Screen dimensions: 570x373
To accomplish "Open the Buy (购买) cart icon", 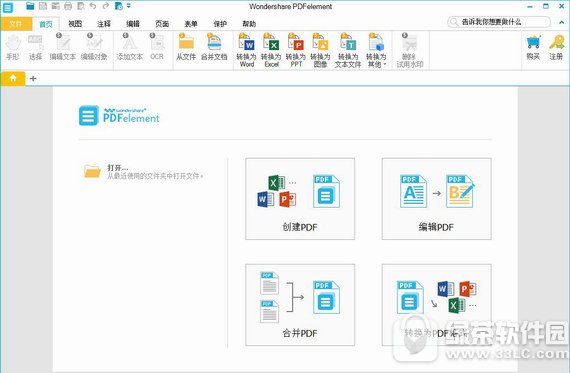I will pyautogui.click(x=533, y=47).
